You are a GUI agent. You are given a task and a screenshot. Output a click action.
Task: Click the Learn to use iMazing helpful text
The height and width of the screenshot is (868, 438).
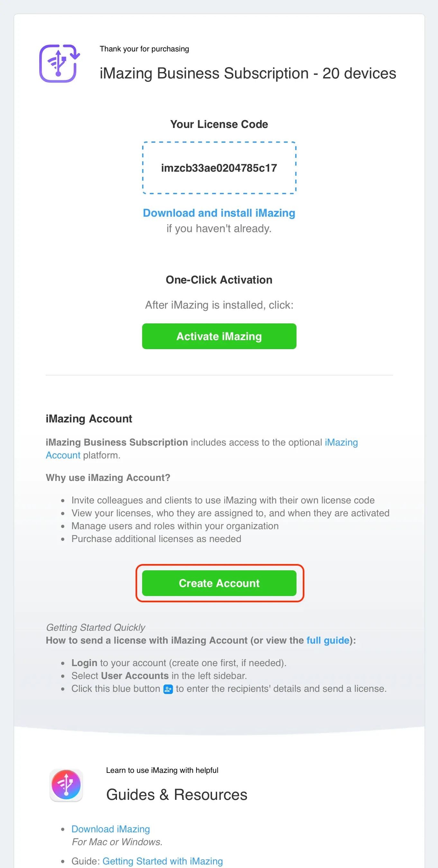pos(162,770)
